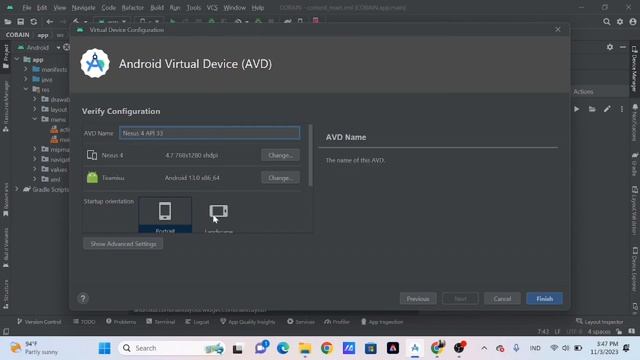This screenshot has width=640, height=360.
Task: Click the Finish button in AVD dialog
Action: coord(544,299)
